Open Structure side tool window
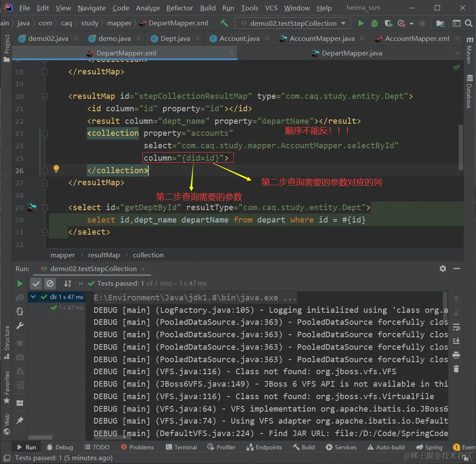476x464 pixels. pos(7,342)
